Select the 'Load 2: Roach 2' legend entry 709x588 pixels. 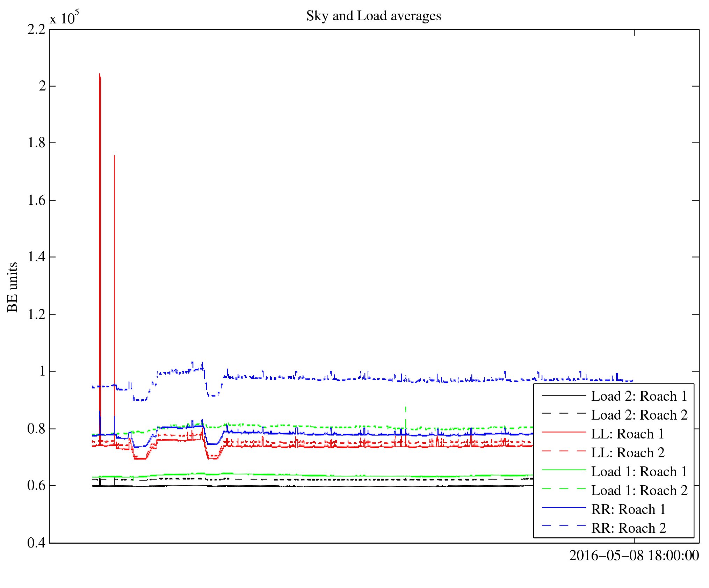(639, 415)
